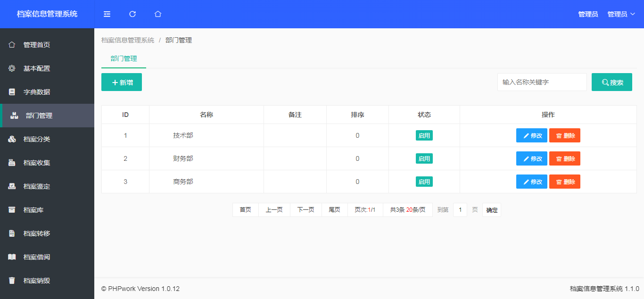Click 修改 on the 技术部 row
The width and height of the screenshot is (644, 299).
[x=531, y=135]
